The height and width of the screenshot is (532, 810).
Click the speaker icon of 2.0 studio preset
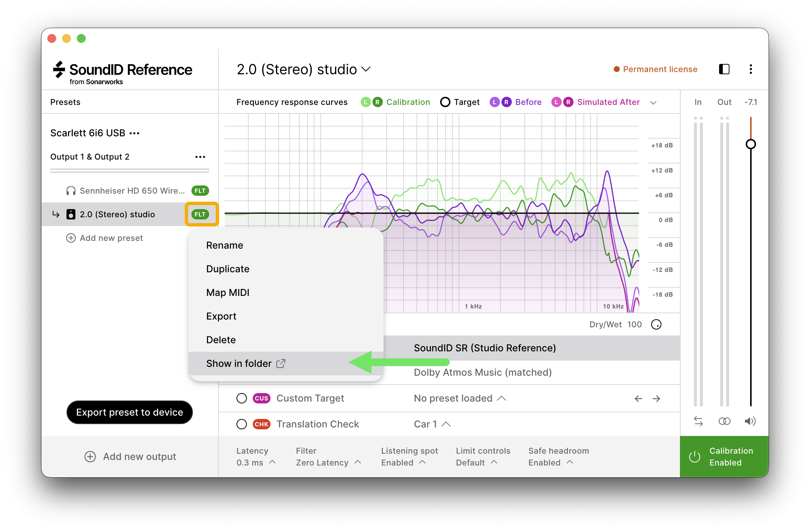click(71, 214)
